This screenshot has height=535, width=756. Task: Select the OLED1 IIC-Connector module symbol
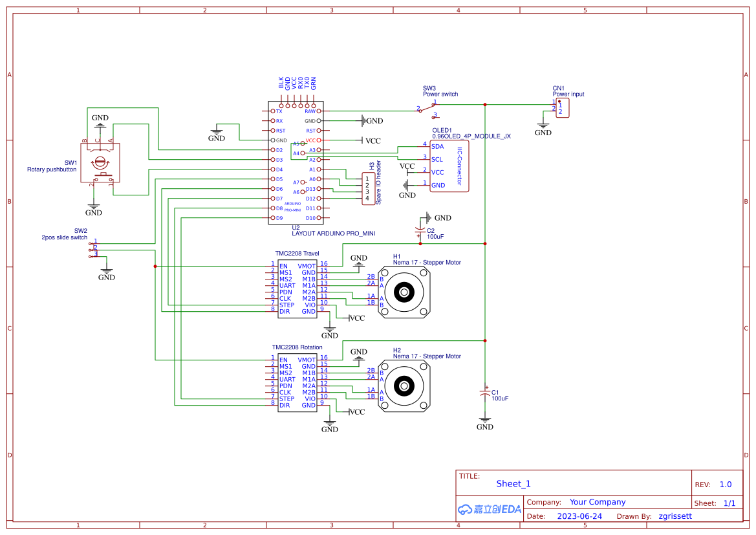coord(448,166)
